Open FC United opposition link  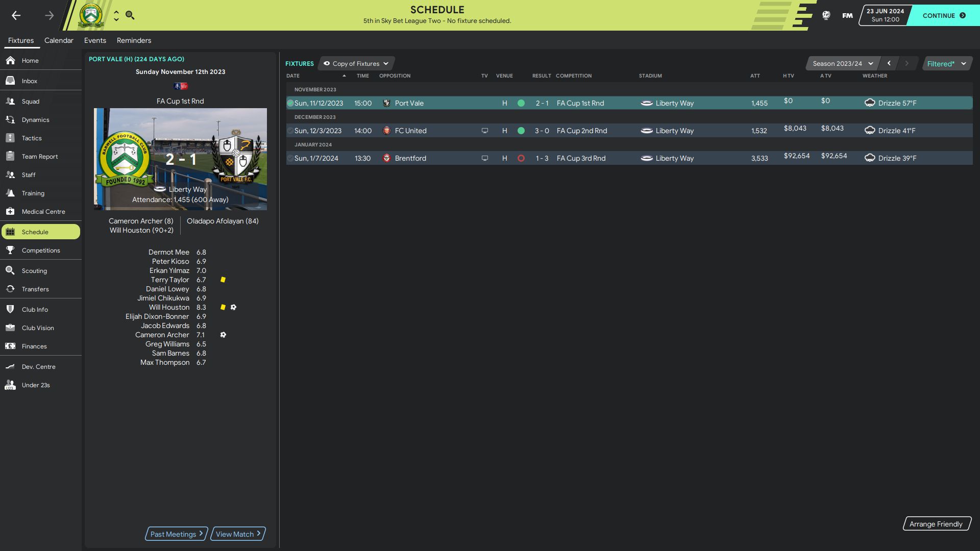click(410, 131)
